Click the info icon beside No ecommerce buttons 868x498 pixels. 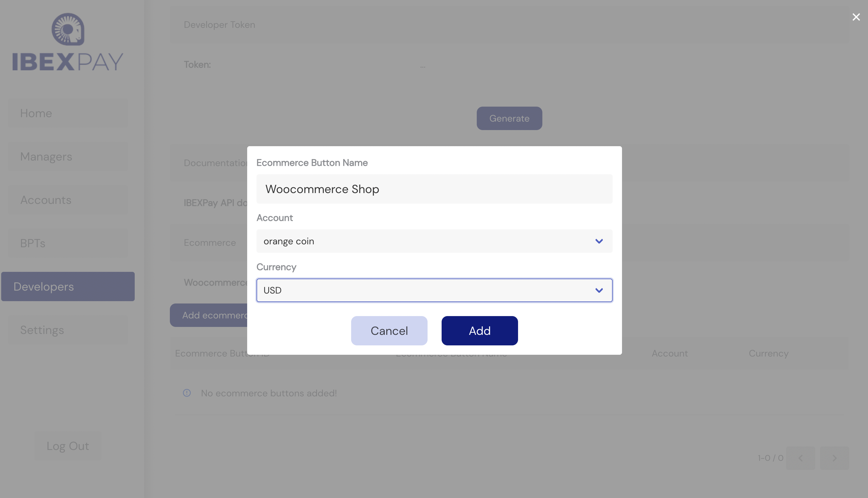click(187, 393)
